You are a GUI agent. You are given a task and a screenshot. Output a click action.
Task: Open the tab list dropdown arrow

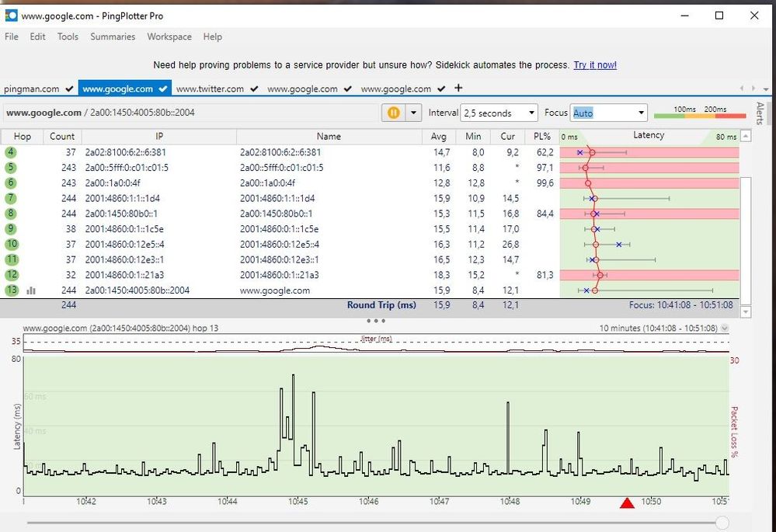(766, 89)
